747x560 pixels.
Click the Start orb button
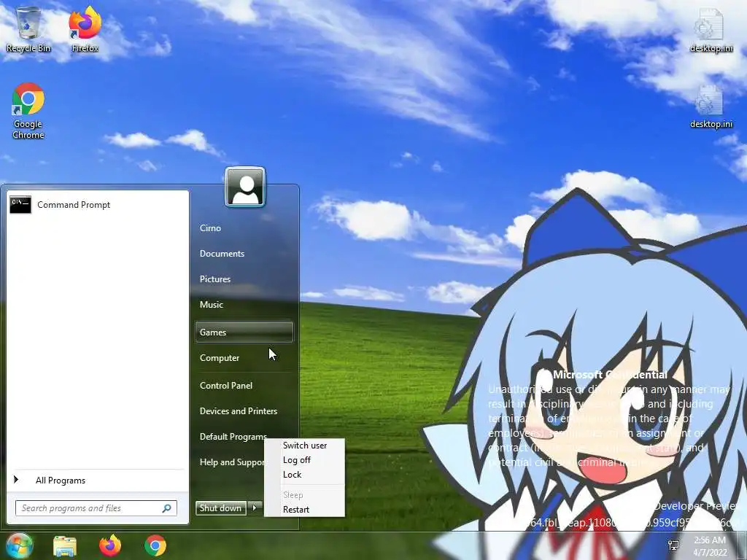click(19, 545)
